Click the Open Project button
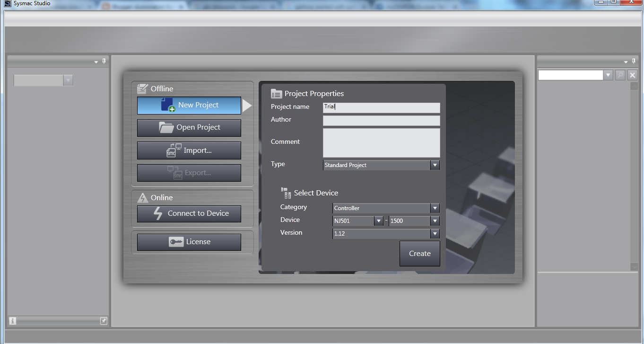 (189, 128)
